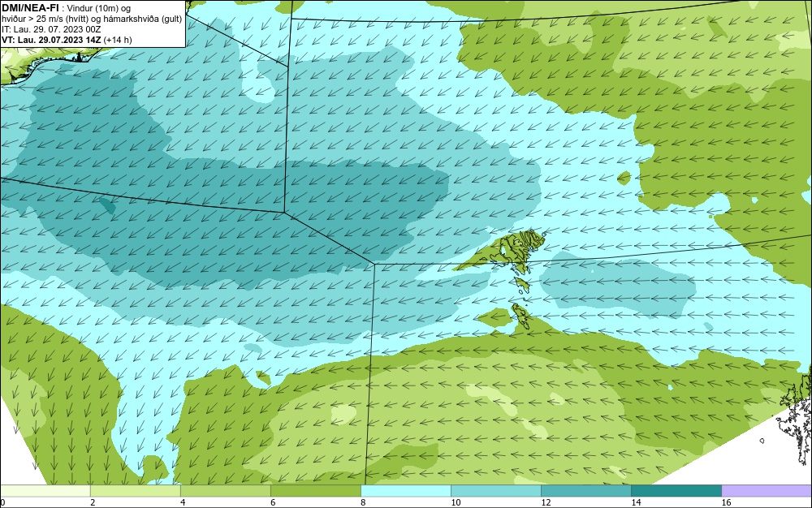Click the 4–6 m/s legend color segment

[x=225, y=491]
